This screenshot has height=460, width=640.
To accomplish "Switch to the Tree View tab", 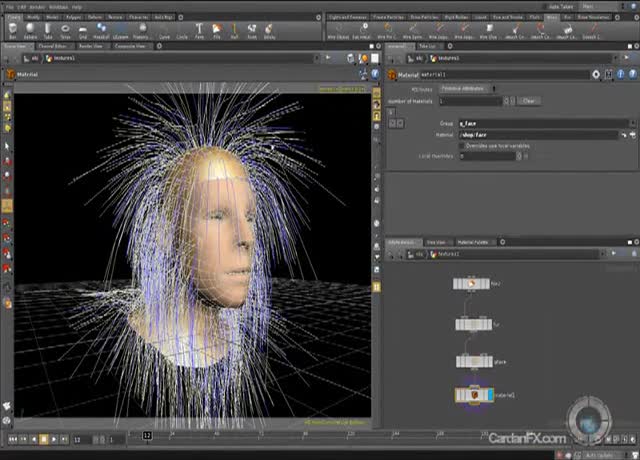I will [436, 242].
